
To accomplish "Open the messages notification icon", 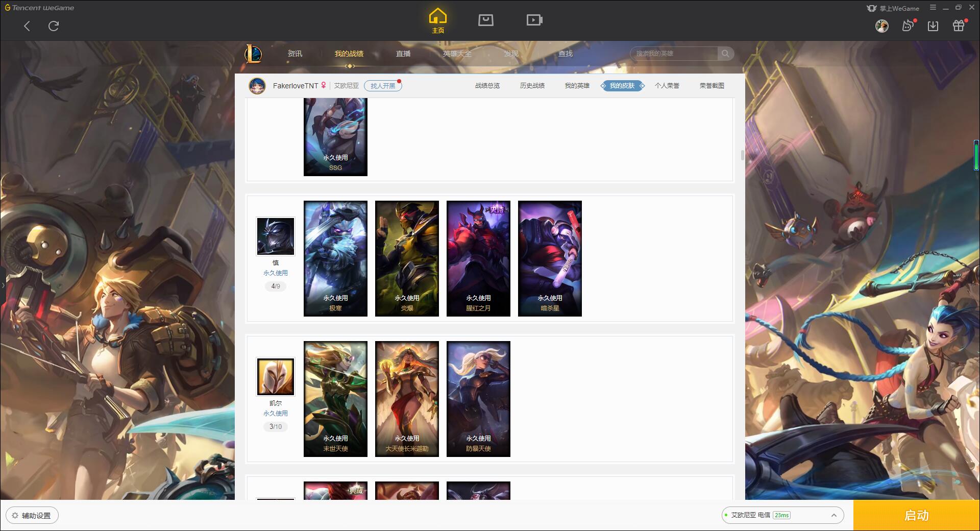I will tap(908, 26).
